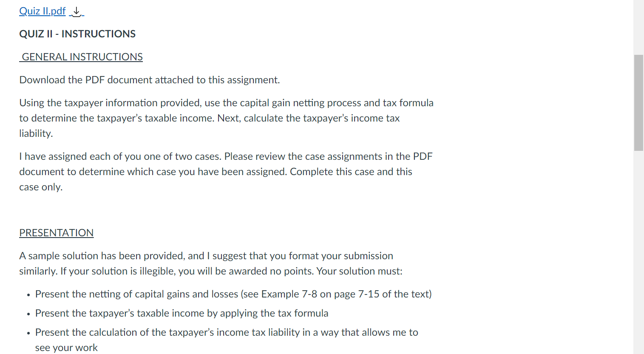Open the Quiz II.pdf link
This screenshot has width=644, height=354.
[42, 11]
